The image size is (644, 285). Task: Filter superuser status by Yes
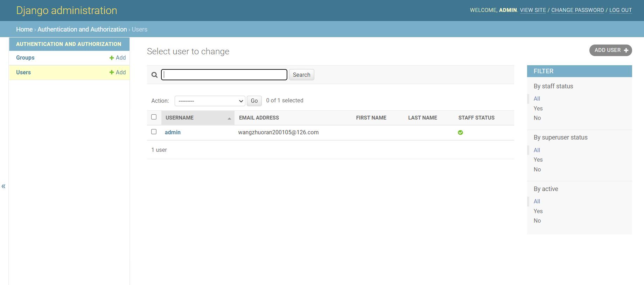pos(538,160)
